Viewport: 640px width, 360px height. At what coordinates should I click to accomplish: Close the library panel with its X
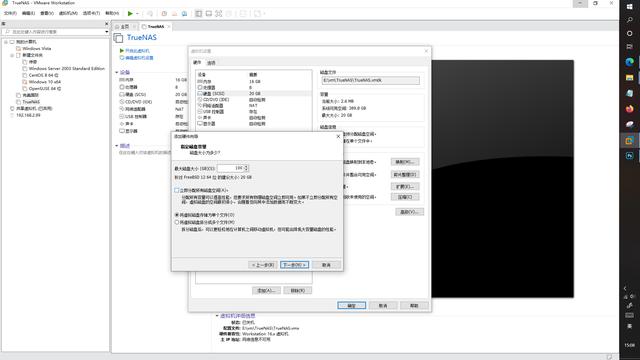click(107, 24)
